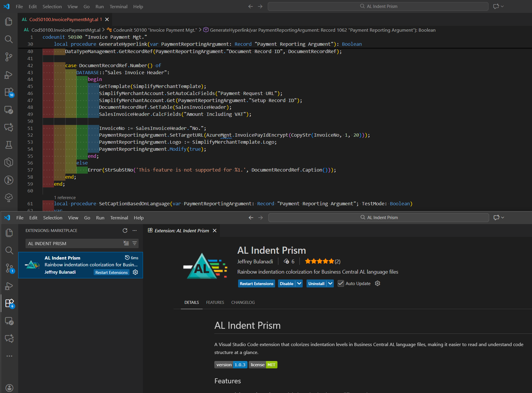532x393 pixels.
Task: Switch to the FEATURES tab
Action: click(x=215, y=302)
